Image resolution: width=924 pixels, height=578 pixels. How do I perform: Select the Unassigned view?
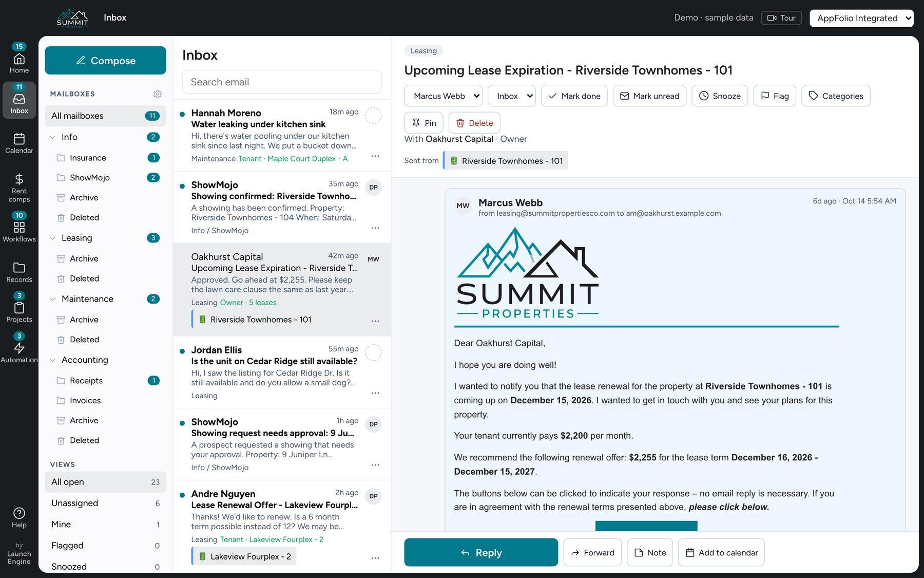pyautogui.click(x=105, y=503)
